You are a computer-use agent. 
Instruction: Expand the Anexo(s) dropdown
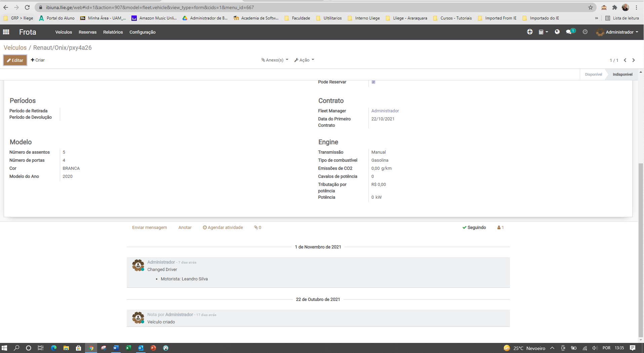[275, 60]
